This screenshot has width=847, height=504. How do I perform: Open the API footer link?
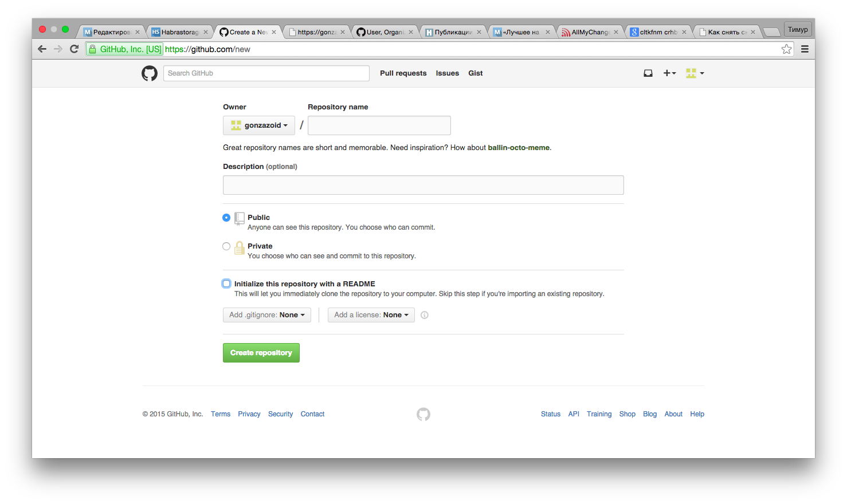click(x=574, y=414)
